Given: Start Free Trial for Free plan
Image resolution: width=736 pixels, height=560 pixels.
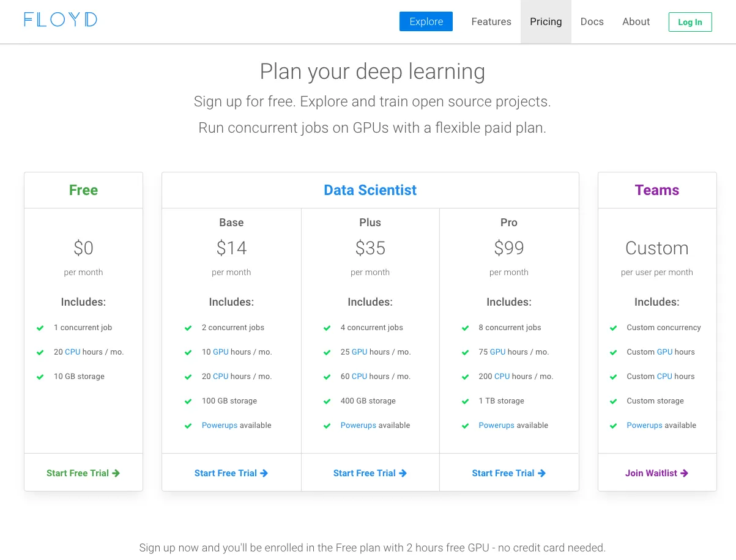Looking at the screenshot, I should tap(83, 473).
